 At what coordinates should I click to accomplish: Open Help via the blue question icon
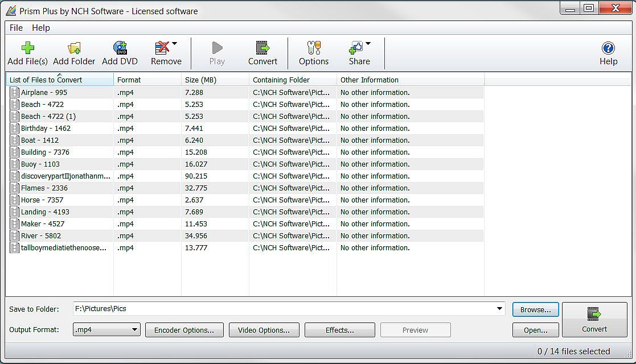(608, 48)
